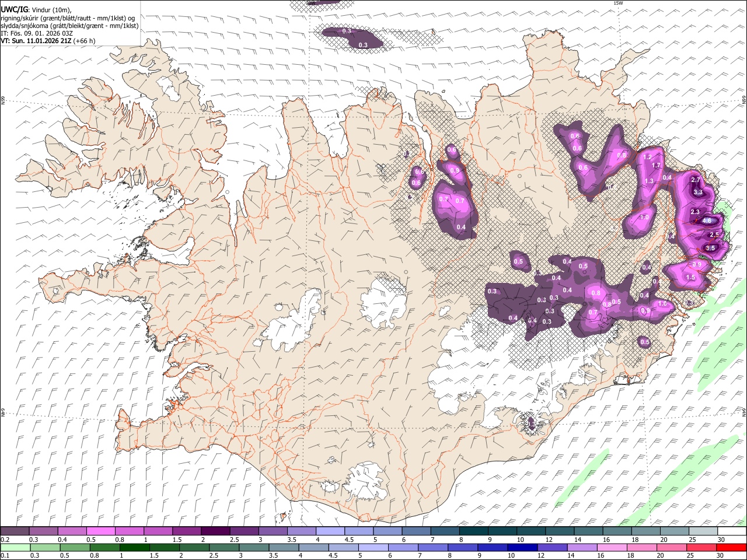This screenshot has width=747, height=560.
Task: Click the '2.7' precipitation value on the map
Action: (x=695, y=180)
